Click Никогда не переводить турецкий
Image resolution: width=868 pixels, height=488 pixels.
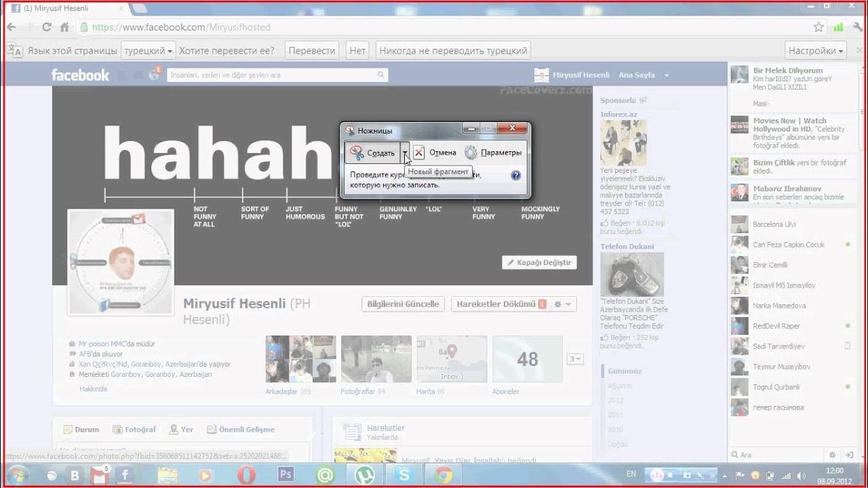(453, 51)
